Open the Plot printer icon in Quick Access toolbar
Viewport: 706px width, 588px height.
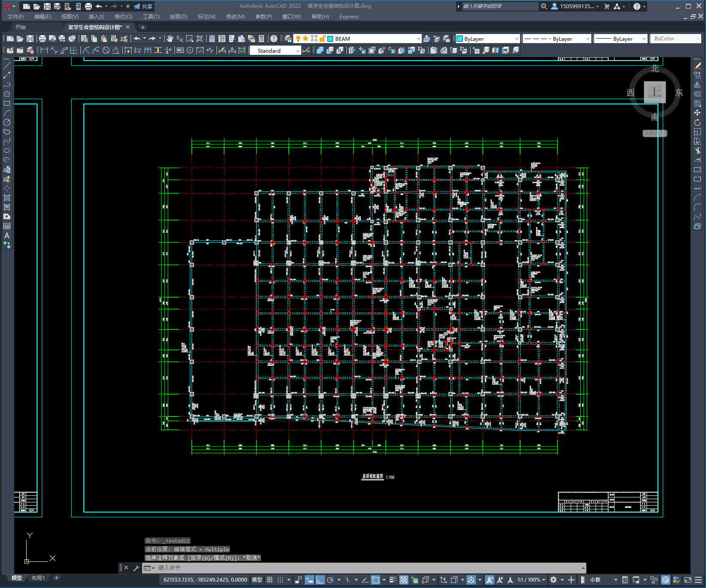88,6
